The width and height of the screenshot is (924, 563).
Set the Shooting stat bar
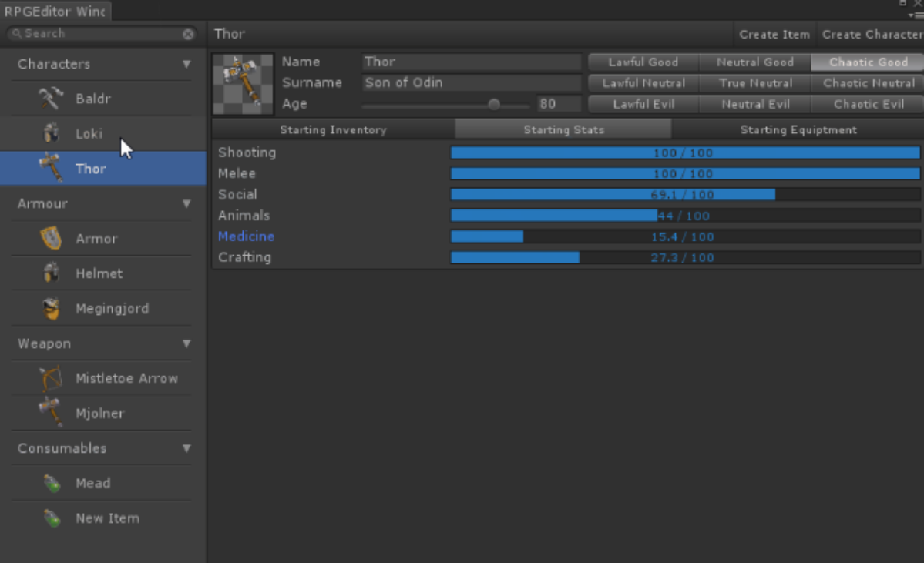click(x=685, y=152)
